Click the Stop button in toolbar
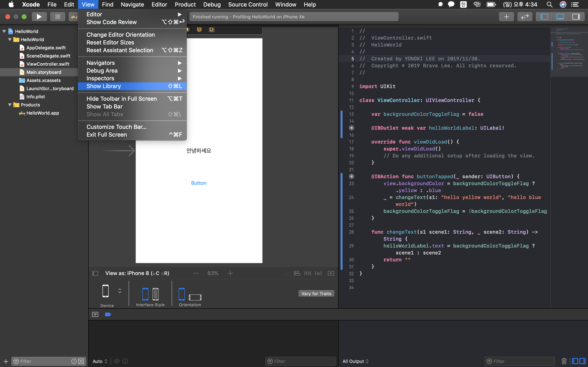 coord(58,17)
